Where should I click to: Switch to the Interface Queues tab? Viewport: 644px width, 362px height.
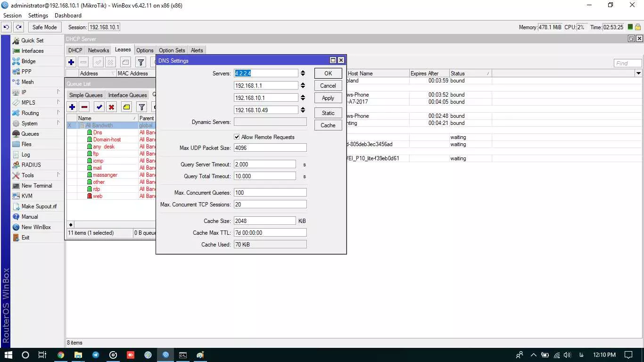[x=127, y=95]
